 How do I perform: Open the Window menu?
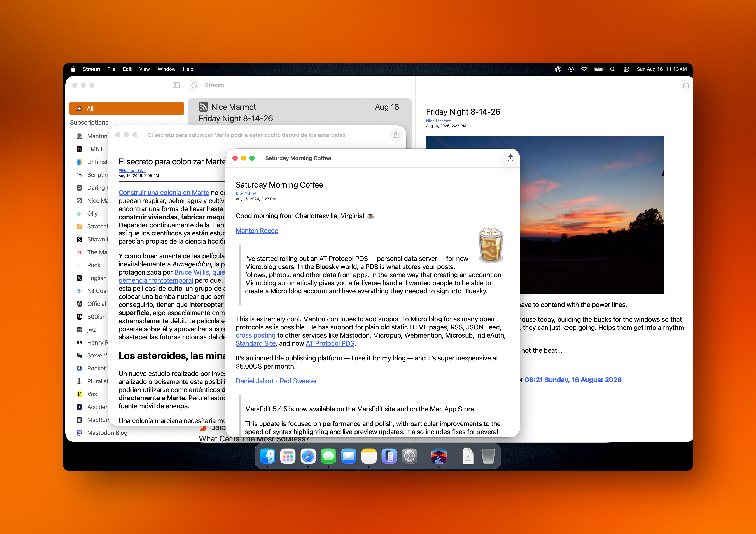167,69
